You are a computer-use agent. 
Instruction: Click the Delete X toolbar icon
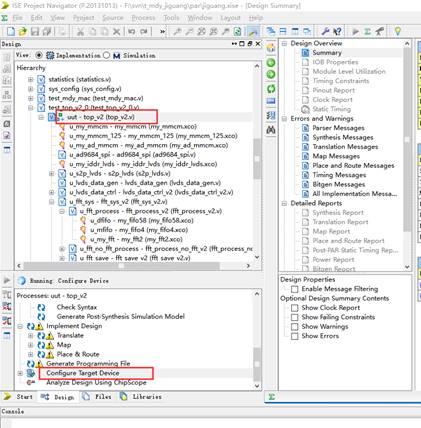[x=116, y=31]
